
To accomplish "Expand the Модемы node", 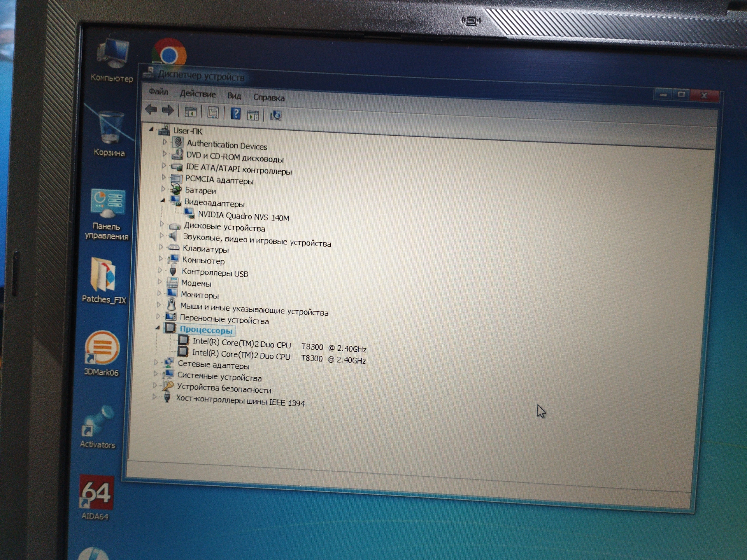I will [x=160, y=281].
